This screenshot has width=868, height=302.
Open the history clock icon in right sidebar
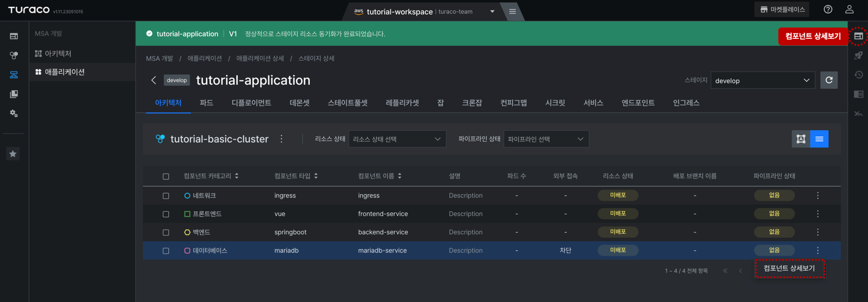[x=858, y=75]
